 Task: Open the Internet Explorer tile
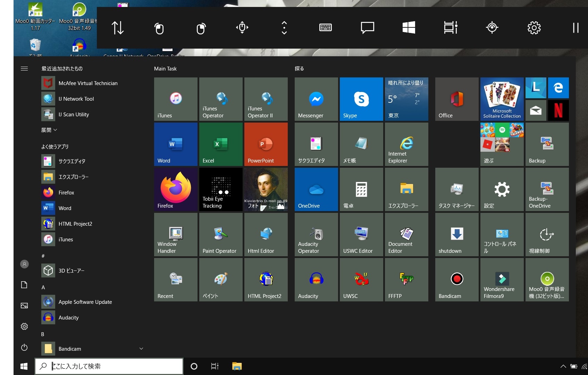(406, 144)
